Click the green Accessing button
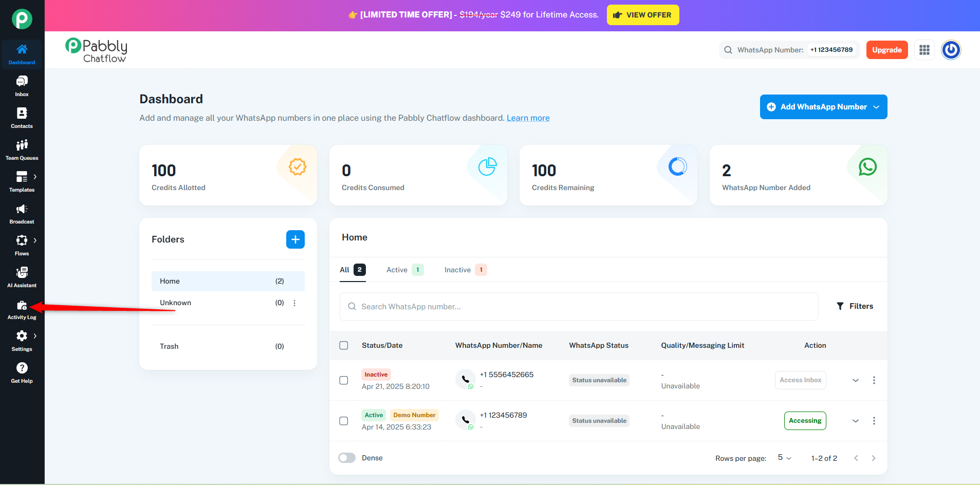Image resolution: width=980 pixels, height=485 pixels. click(x=805, y=421)
